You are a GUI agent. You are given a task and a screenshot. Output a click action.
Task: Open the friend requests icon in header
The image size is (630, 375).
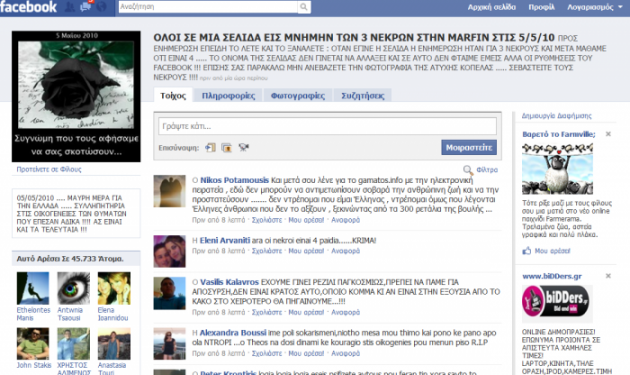click(x=70, y=7)
